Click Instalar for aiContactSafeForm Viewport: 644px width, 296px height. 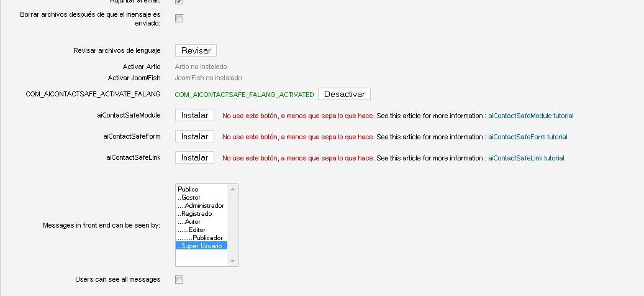click(194, 136)
